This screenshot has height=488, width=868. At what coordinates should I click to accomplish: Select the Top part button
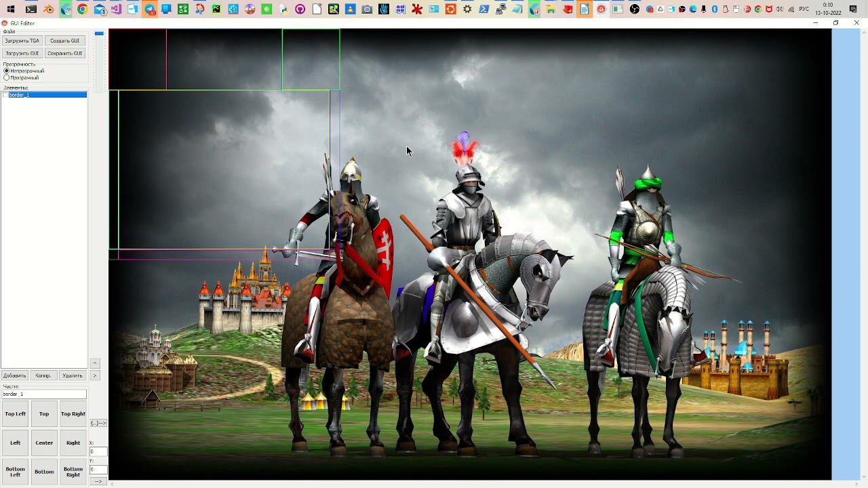coord(44,413)
